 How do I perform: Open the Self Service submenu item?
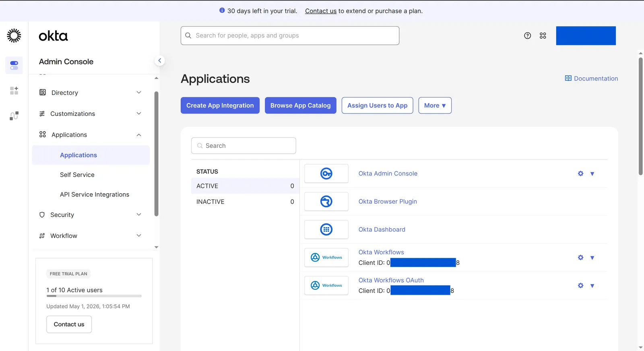click(x=77, y=175)
